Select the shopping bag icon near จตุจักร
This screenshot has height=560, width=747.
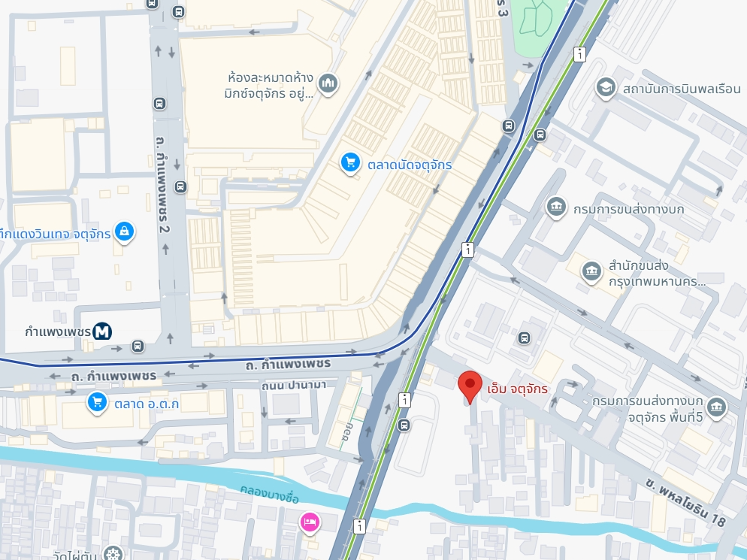[x=124, y=232]
